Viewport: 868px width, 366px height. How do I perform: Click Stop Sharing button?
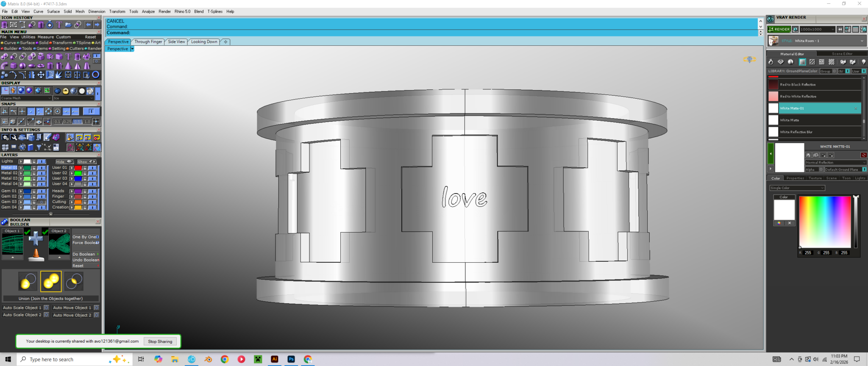pos(160,341)
